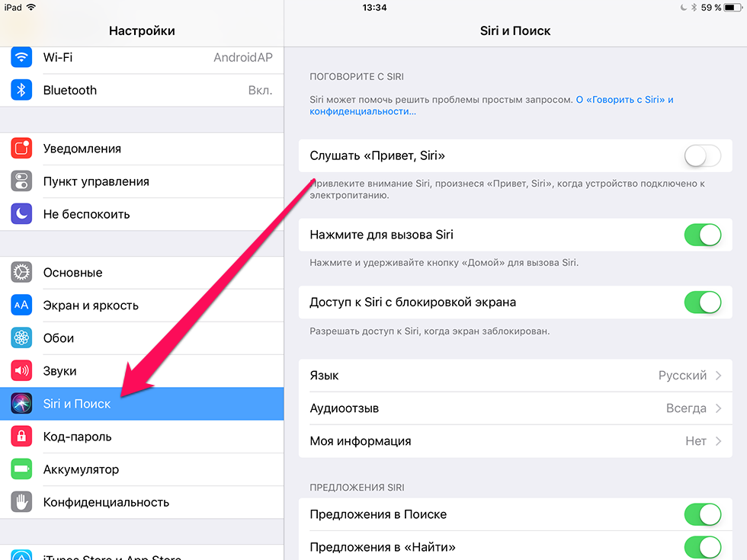Expand Аудиоотзыв option set to Всегда
747x560 pixels.
pos(515,408)
